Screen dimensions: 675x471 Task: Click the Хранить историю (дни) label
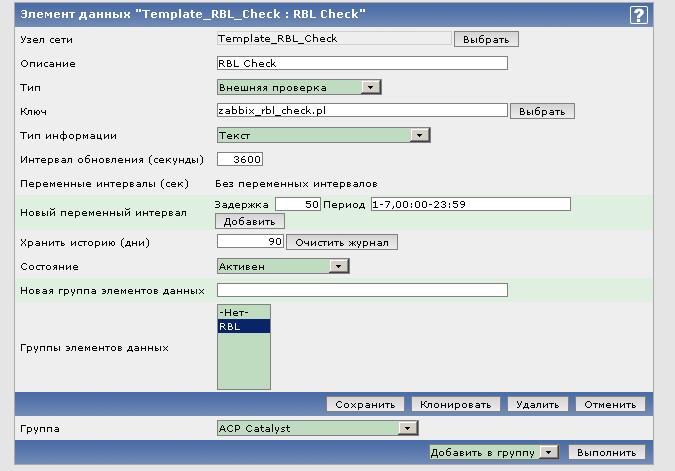tap(85, 243)
